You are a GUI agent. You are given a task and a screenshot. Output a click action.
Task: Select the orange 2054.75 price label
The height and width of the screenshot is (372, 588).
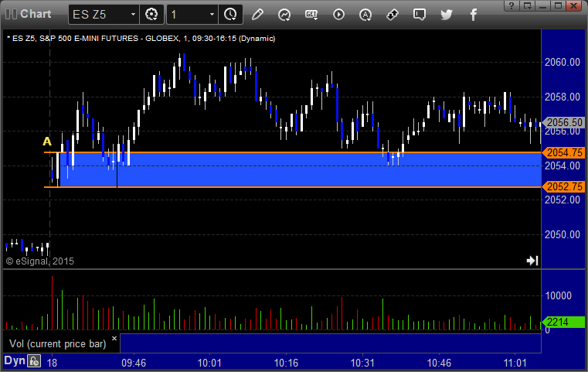[x=564, y=152]
